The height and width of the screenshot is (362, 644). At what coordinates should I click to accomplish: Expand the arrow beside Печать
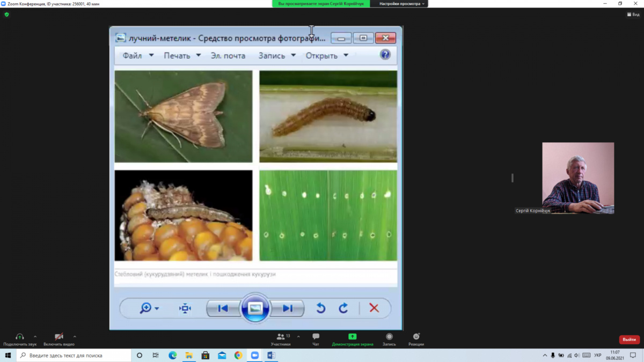click(198, 55)
